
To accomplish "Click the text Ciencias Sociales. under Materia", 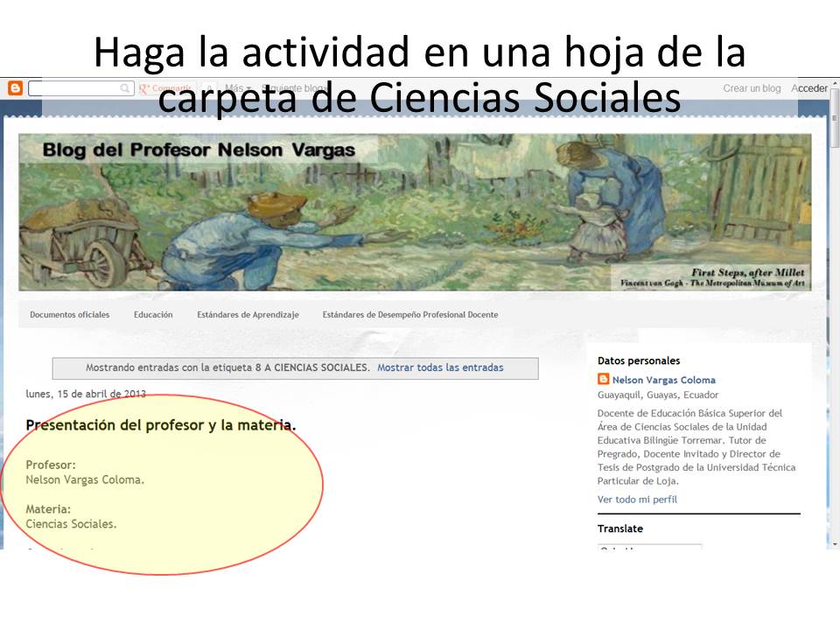I will (x=71, y=524).
